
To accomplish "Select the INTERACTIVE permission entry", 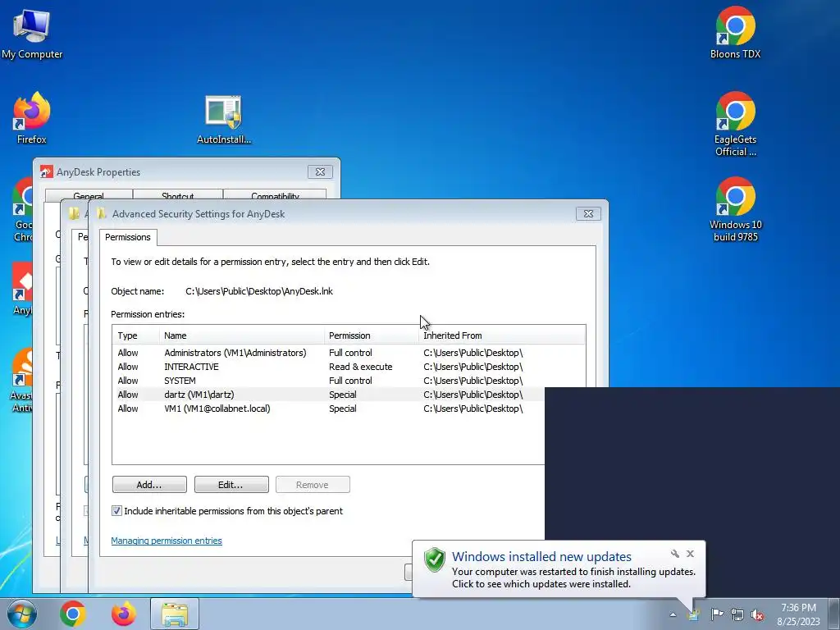I will tap(349, 367).
